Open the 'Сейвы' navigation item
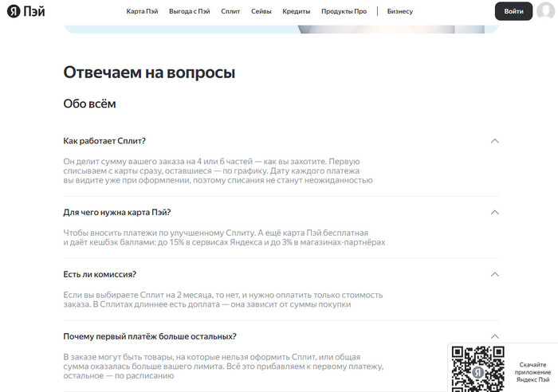This screenshot has height=392, width=558. pyautogui.click(x=261, y=11)
